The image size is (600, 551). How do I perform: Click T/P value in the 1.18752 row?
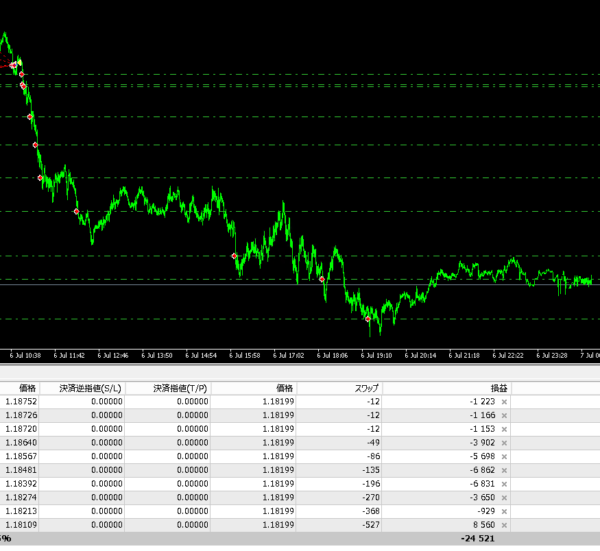click(192, 401)
